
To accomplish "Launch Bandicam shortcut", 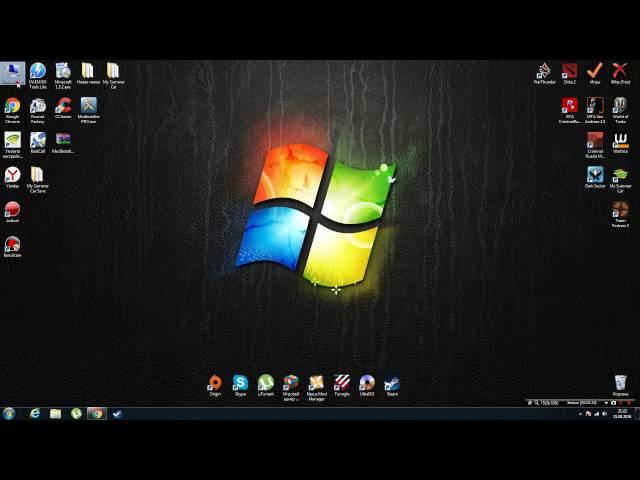I will pyautogui.click(x=12, y=247).
